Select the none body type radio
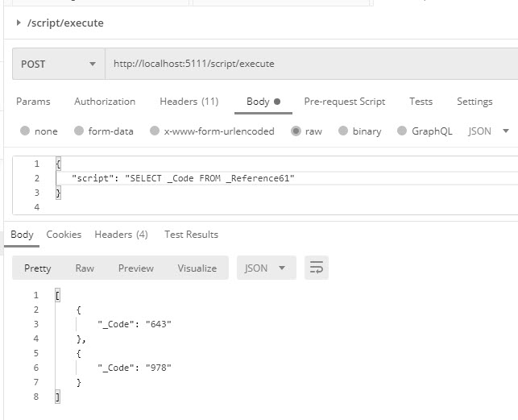This screenshot has width=518, height=420. pos(25,131)
